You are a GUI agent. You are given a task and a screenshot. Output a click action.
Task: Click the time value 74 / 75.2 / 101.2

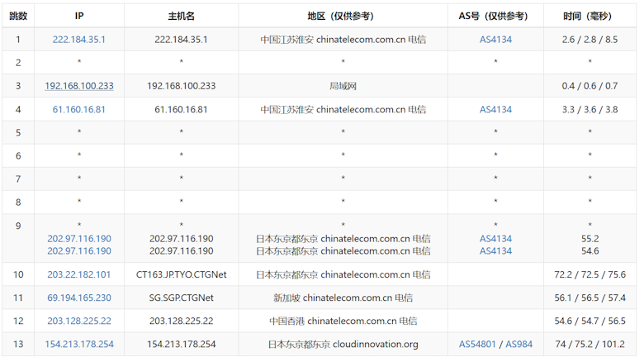(590, 345)
